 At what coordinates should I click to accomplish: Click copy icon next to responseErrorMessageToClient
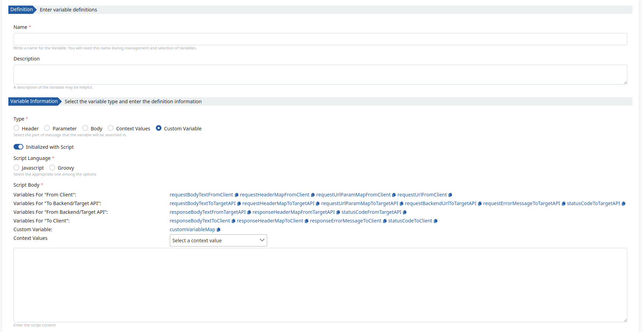point(385,221)
